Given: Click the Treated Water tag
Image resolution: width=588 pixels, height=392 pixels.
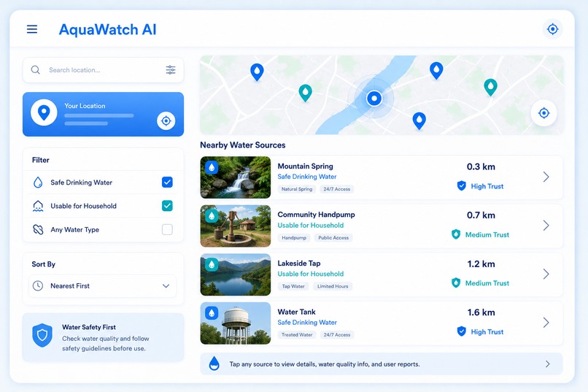Looking at the screenshot, I should tap(297, 334).
